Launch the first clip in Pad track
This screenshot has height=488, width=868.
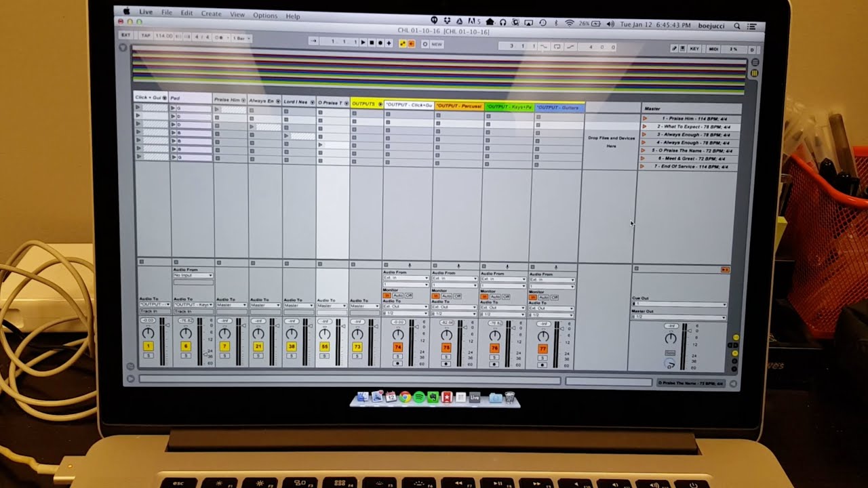(x=173, y=108)
